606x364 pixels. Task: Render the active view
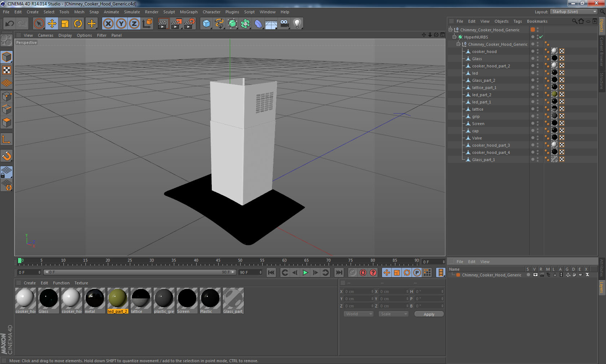click(163, 24)
